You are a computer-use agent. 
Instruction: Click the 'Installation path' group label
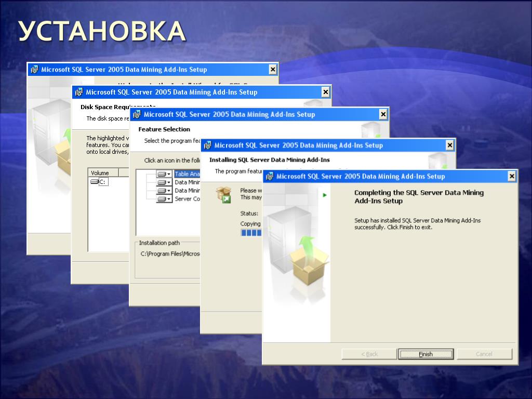(159, 243)
